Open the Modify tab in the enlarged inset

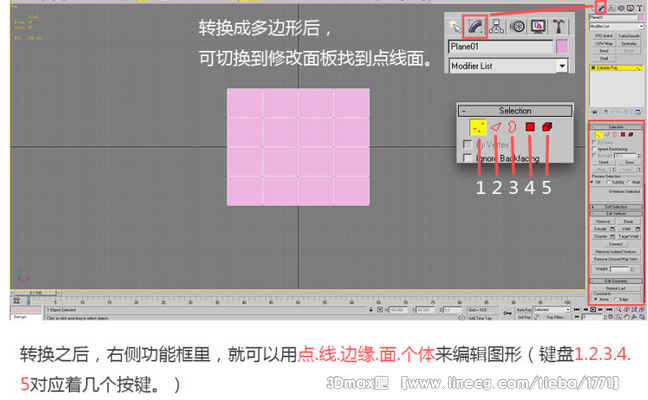[475, 26]
